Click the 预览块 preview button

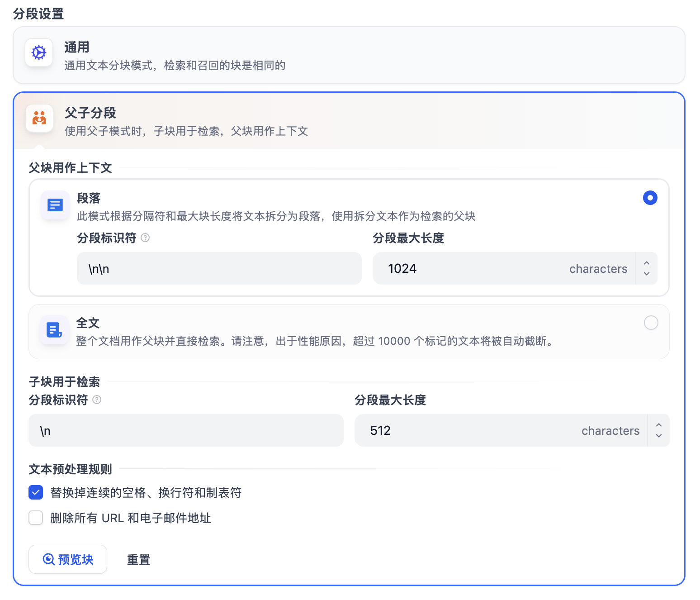pyautogui.click(x=68, y=559)
